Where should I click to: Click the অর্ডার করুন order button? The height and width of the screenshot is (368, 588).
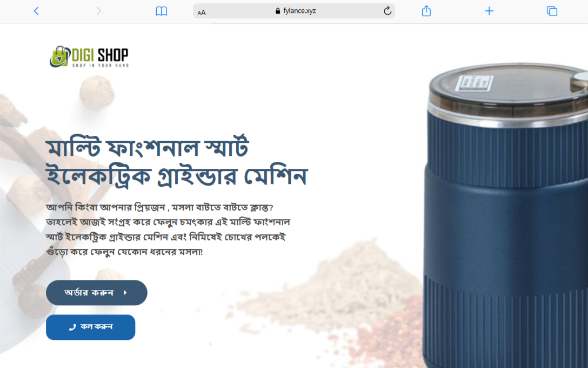[96, 293]
